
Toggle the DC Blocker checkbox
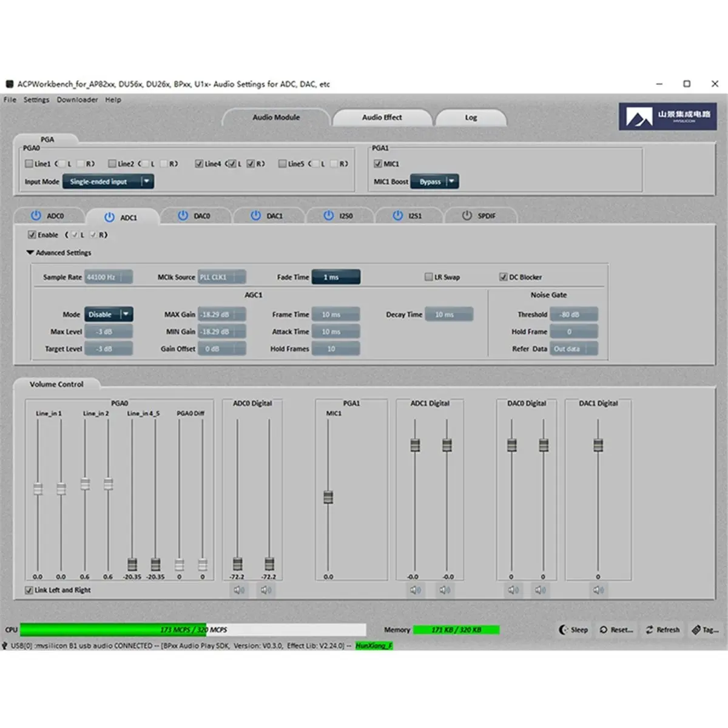pos(503,277)
